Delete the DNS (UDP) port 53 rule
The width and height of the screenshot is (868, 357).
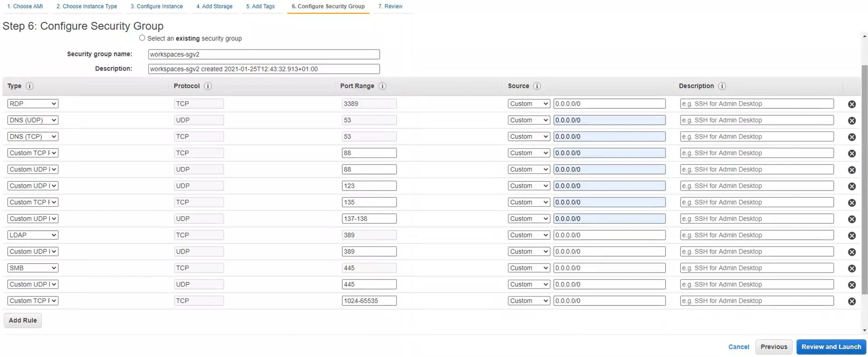click(x=851, y=120)
